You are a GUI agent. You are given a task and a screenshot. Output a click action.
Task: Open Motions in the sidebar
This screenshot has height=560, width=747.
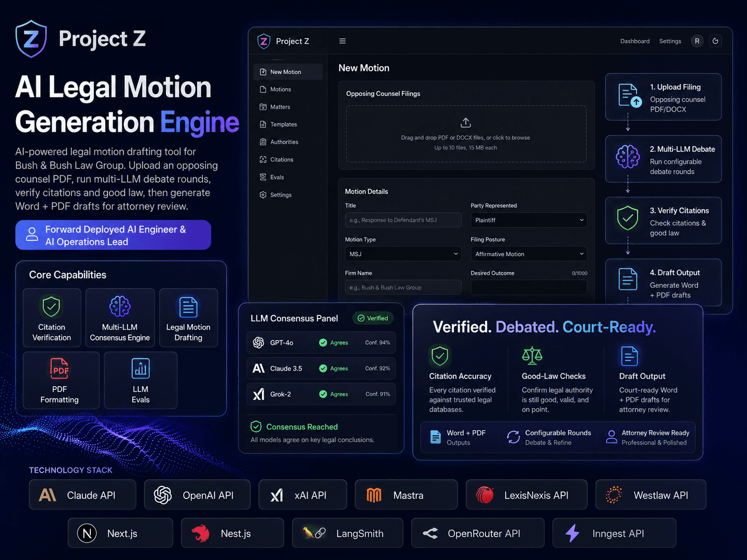280,89
